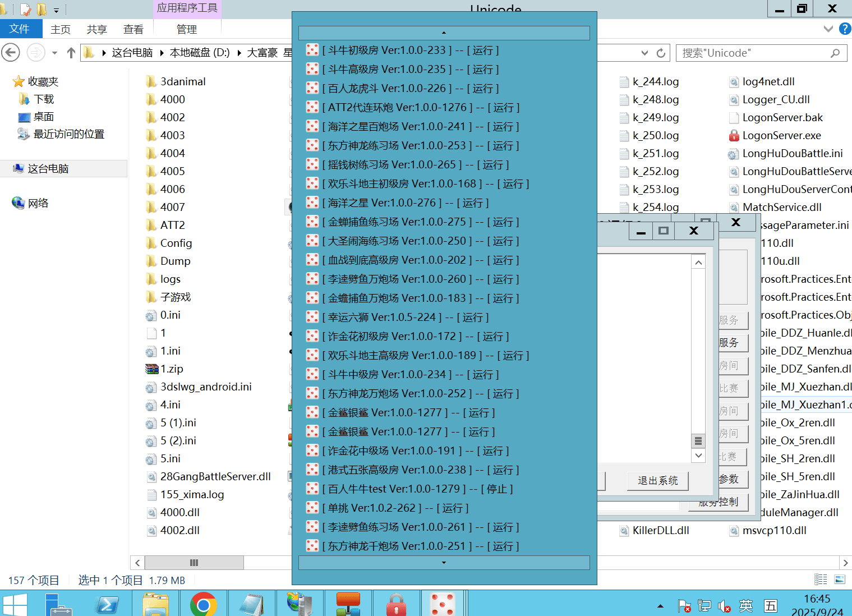Expand the ribbon with the chevron arrow
Viewport: 852px width, 616px height.
point(828,29)
